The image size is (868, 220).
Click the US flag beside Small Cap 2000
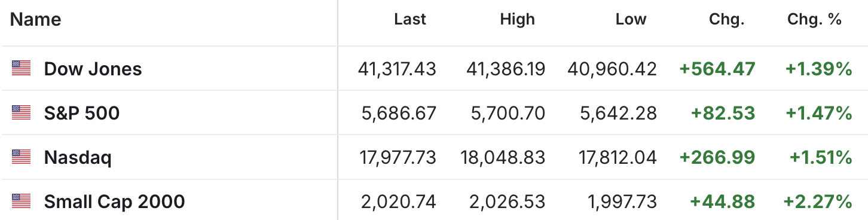point(21,202)
